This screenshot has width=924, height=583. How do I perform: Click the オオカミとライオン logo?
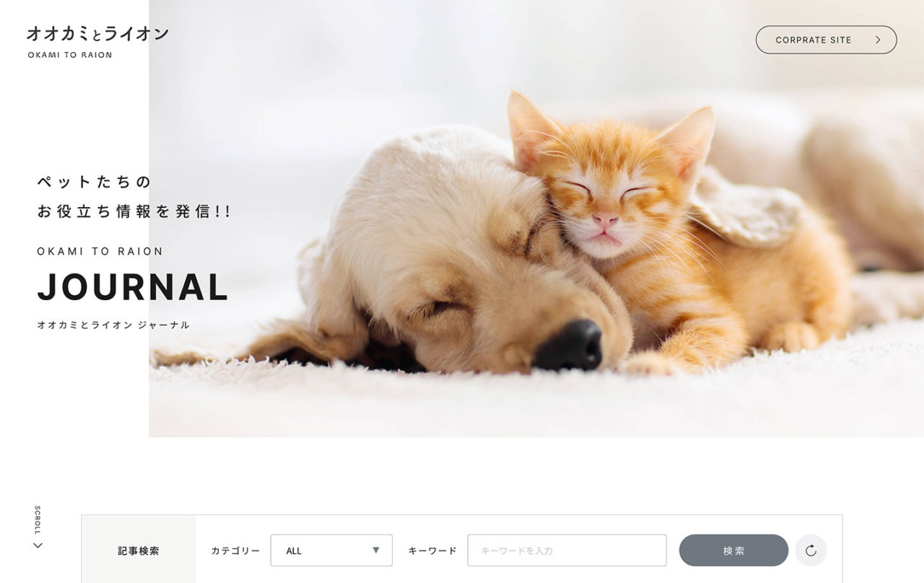coord(97,33)
